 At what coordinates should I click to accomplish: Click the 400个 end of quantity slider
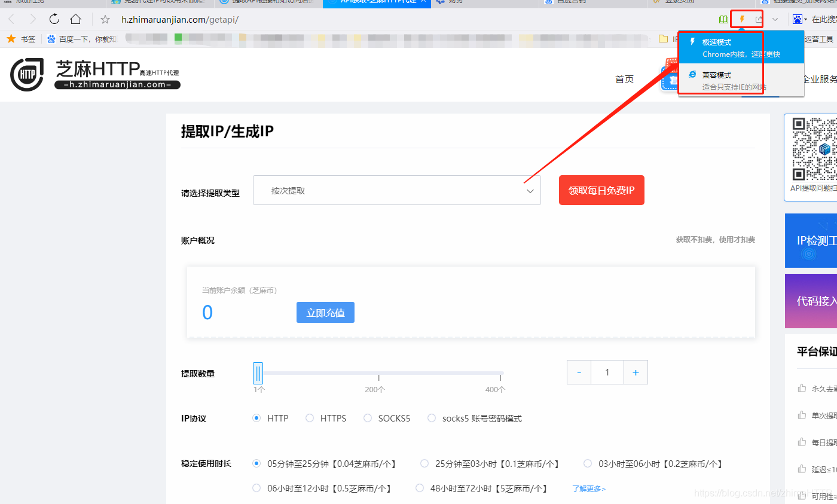tap(495, 389)
